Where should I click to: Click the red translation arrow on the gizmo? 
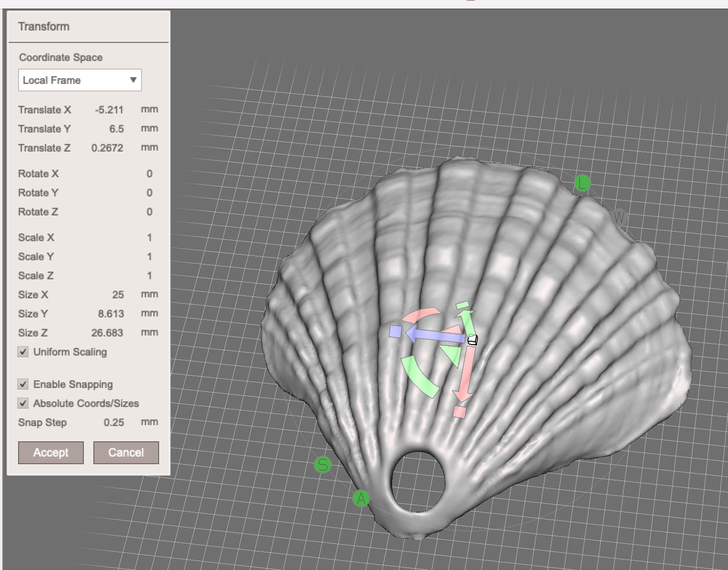point(465,375)
